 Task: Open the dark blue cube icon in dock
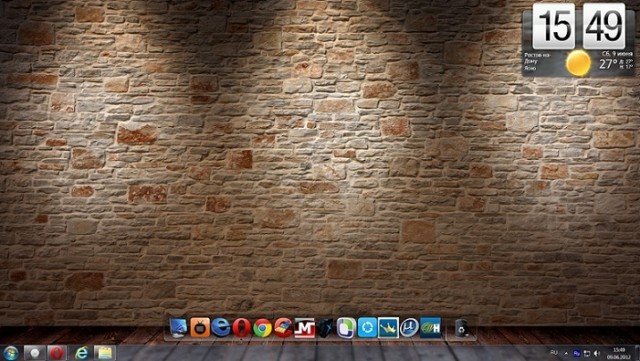tap(325, 328)
